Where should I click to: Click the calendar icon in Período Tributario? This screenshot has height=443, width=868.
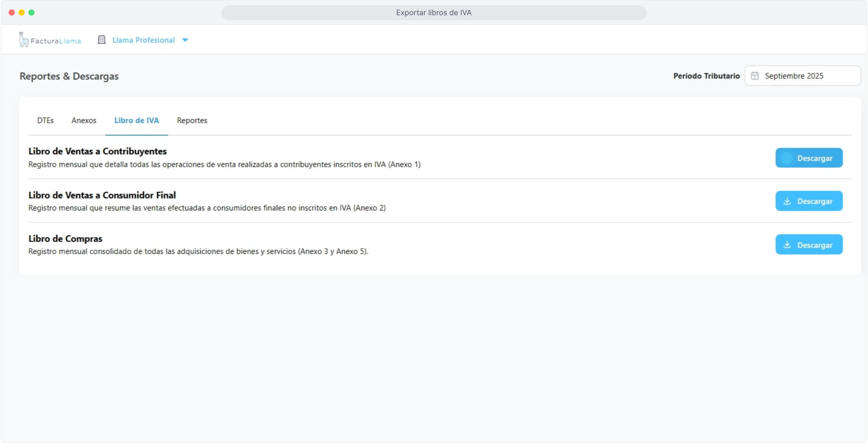[x=755, y=76]
